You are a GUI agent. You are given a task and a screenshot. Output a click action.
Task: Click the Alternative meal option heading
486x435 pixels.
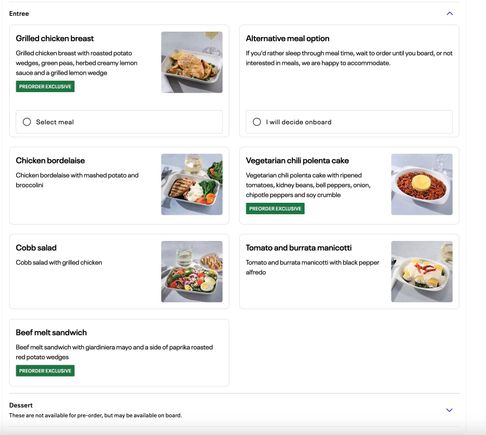coord(288,39)
